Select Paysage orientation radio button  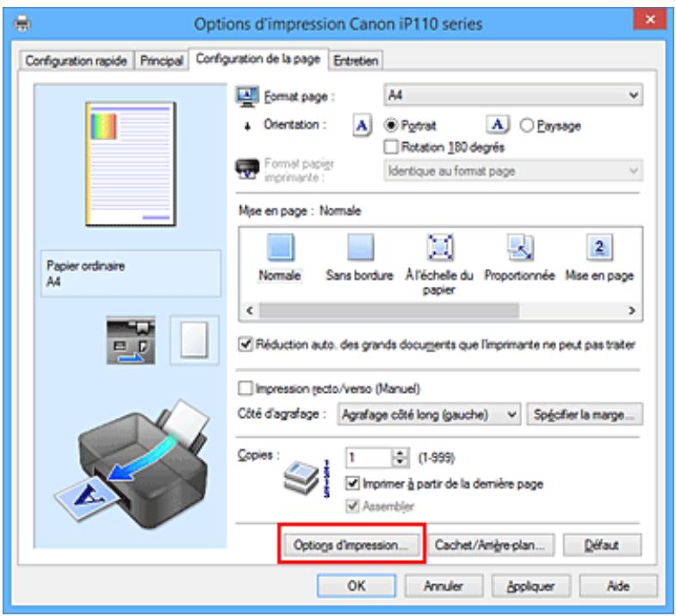pyautogui.click(x=526, y=126)
